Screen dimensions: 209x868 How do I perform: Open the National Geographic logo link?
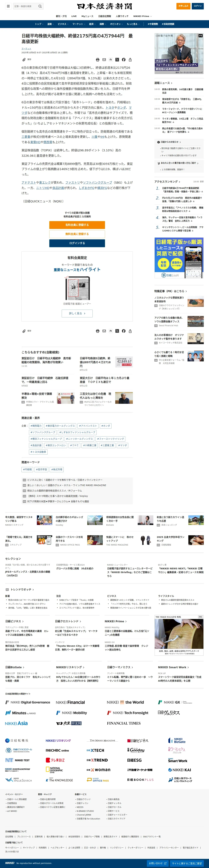click(55, 770)
